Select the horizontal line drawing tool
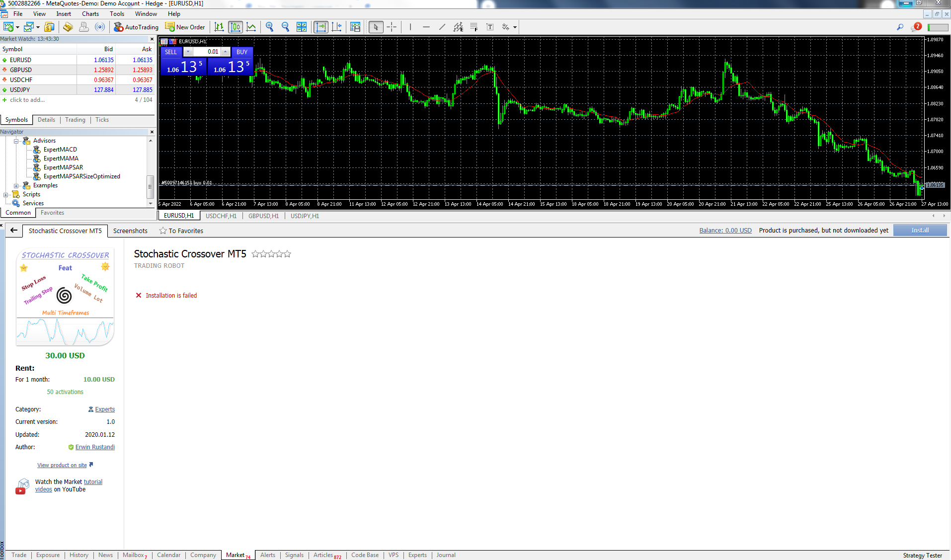Image resolution: width=951 pixels, height=560 pixels. click(426, 27)
